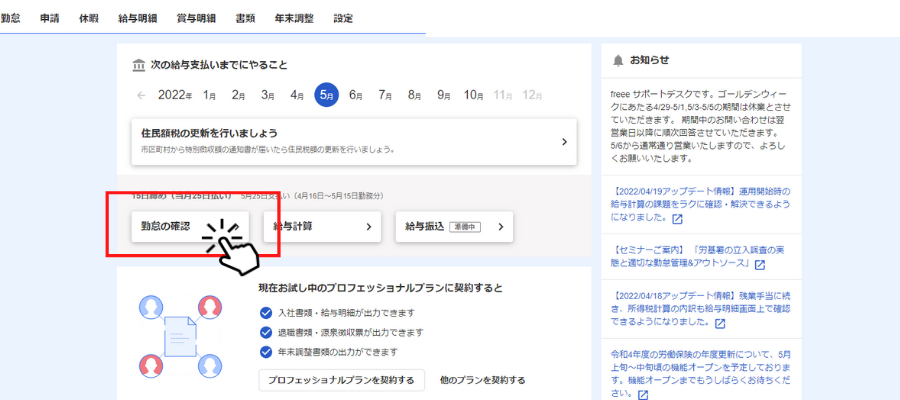This screenshot has height=400, width=900.
Task: Click 他のプランを契約する link
Action: pos(482,380)
